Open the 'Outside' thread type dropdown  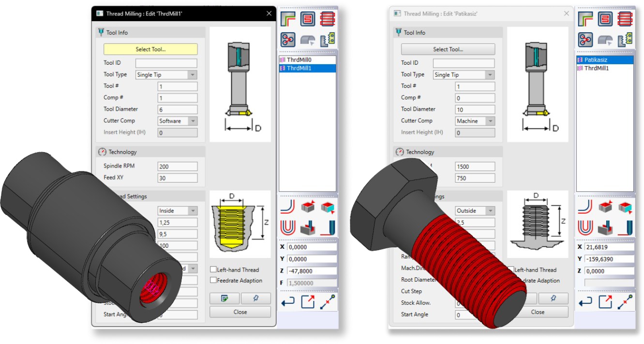tap(475, 211)
